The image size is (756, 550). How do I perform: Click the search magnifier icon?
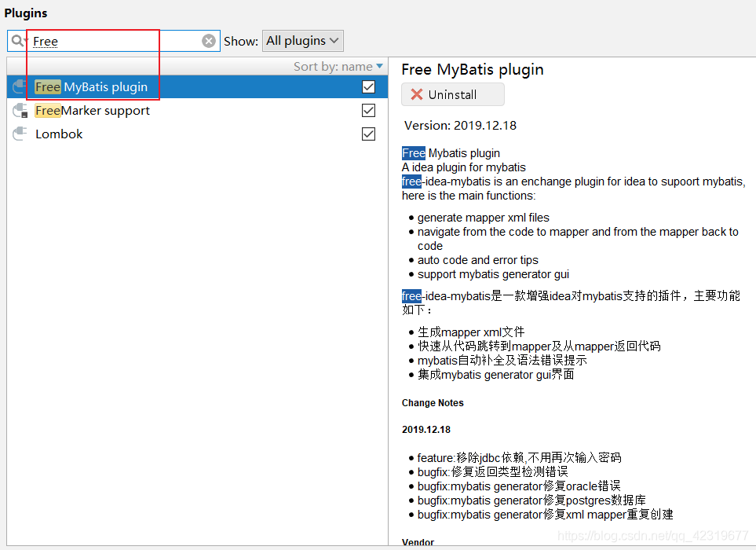pos(18,41)
